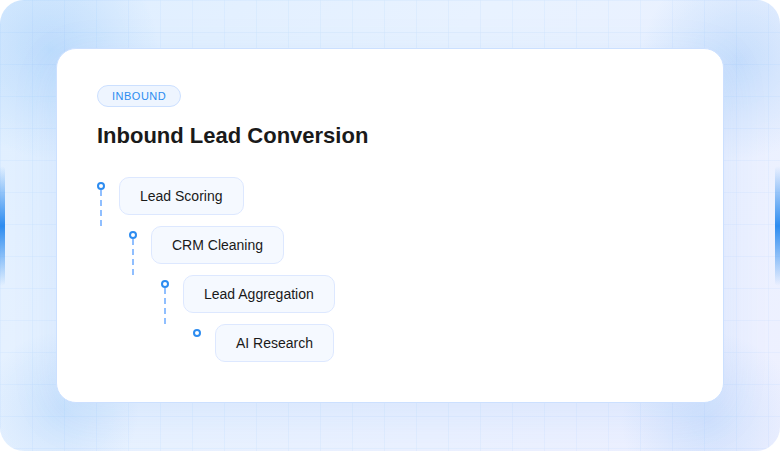Choose the AI Research step
Screen dimensions: 780x451
point(274,343)
